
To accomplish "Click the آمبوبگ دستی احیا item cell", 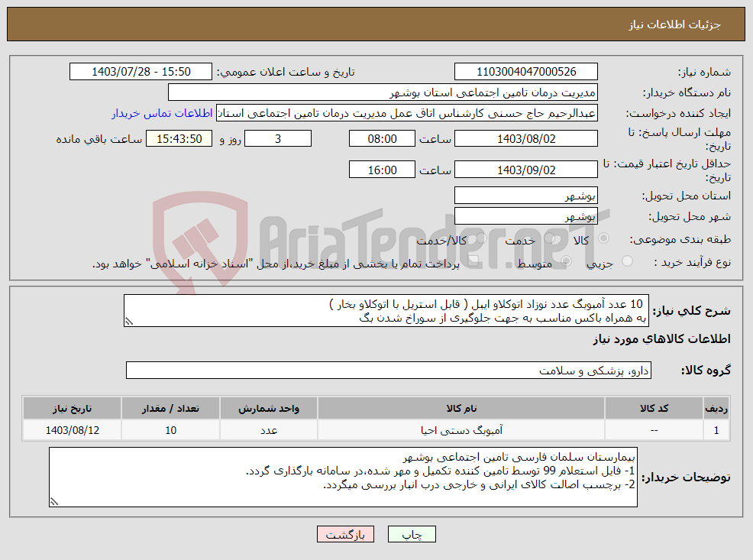I will [461, 430].
